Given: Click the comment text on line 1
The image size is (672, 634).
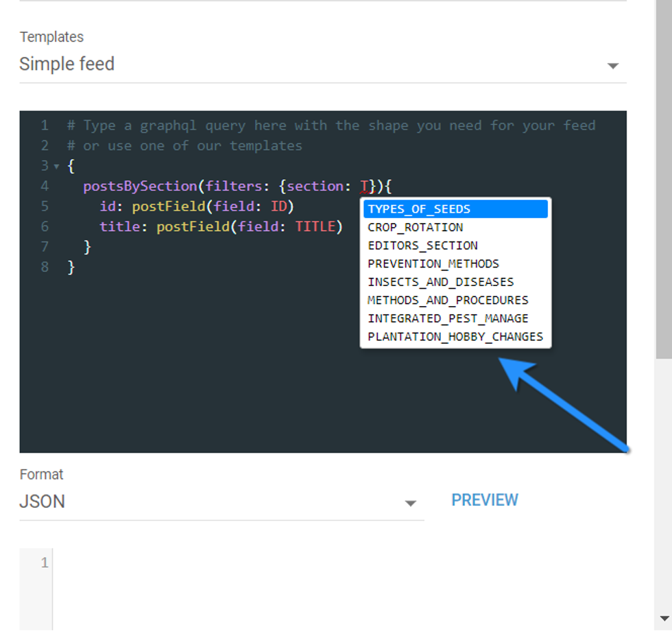Looking at the screenshot, I should point(331,126).
